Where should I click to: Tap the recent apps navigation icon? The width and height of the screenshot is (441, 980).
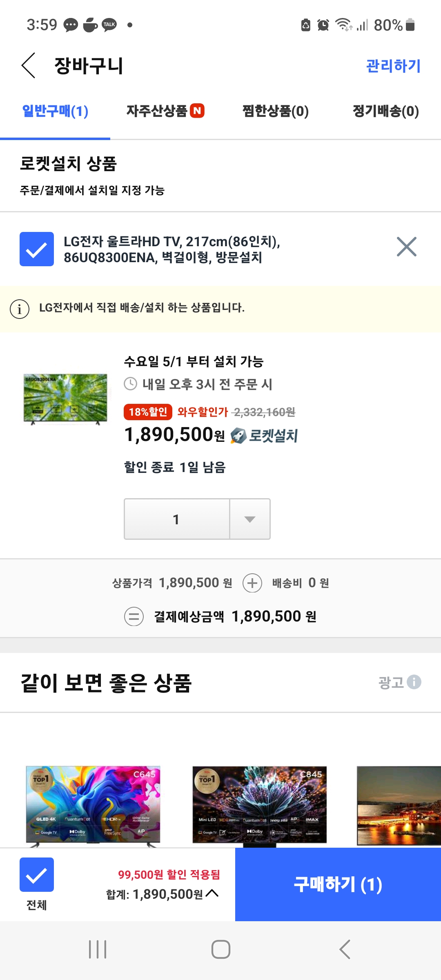[98, 949]
